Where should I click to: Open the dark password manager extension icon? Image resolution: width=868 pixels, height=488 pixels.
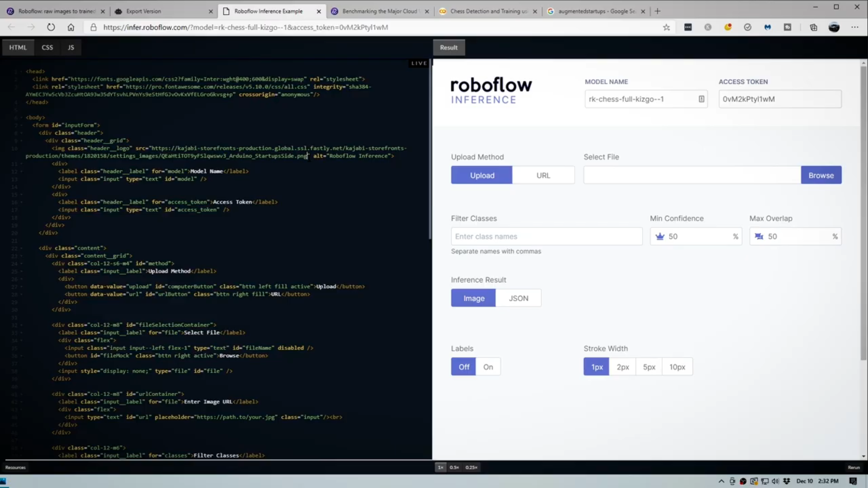688,27
